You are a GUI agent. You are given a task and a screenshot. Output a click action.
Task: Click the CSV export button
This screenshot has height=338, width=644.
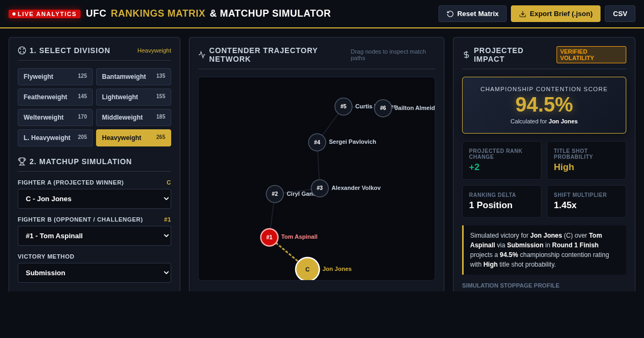coord(620,13)
